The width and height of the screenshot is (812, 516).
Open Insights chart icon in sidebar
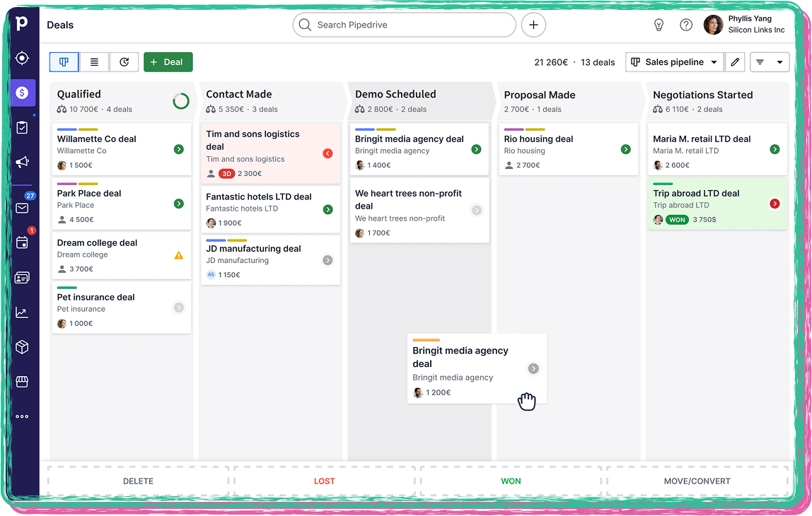point(22,312)
